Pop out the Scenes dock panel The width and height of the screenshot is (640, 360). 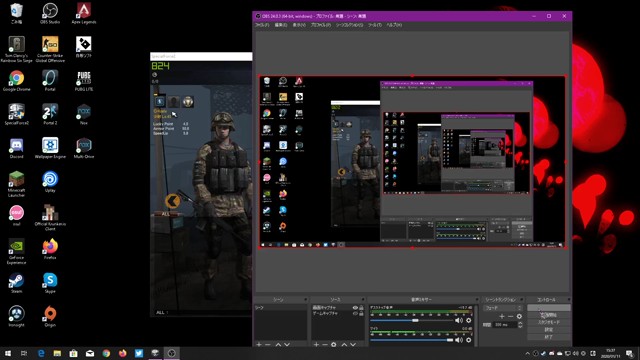coord(305,300)
